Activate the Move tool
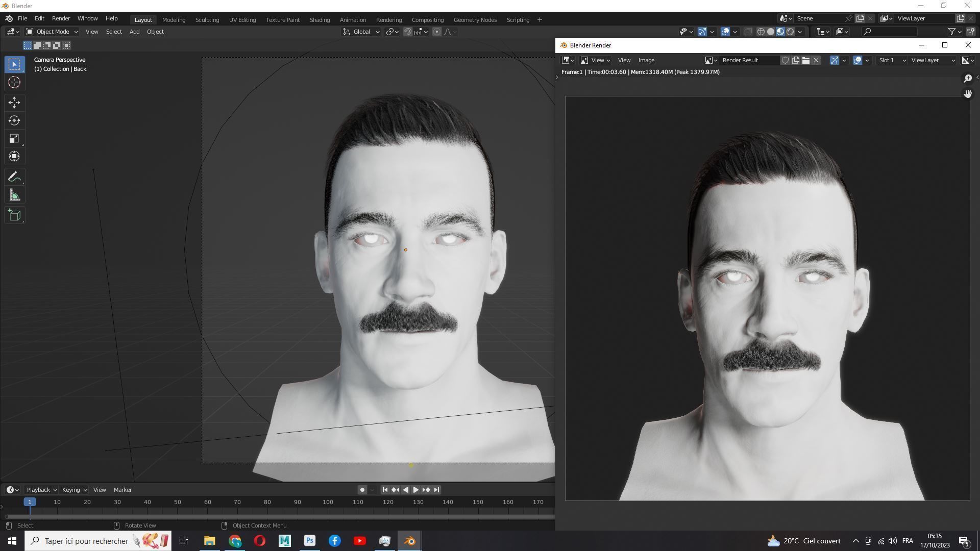This screenshot has height=551, width=980. pos(14,103)
